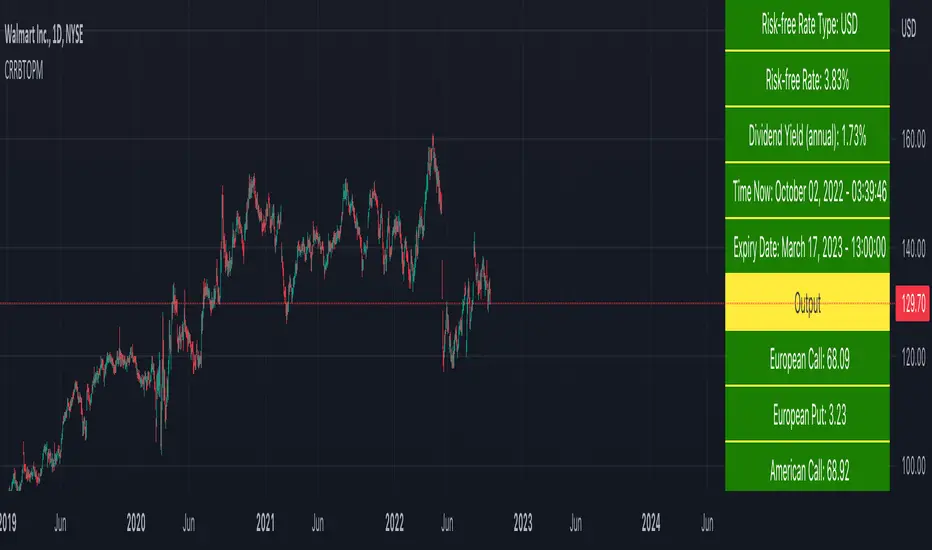Click the 2023 label on the time axis
Viewport: 932px width, 550px height.
(522, 523)
